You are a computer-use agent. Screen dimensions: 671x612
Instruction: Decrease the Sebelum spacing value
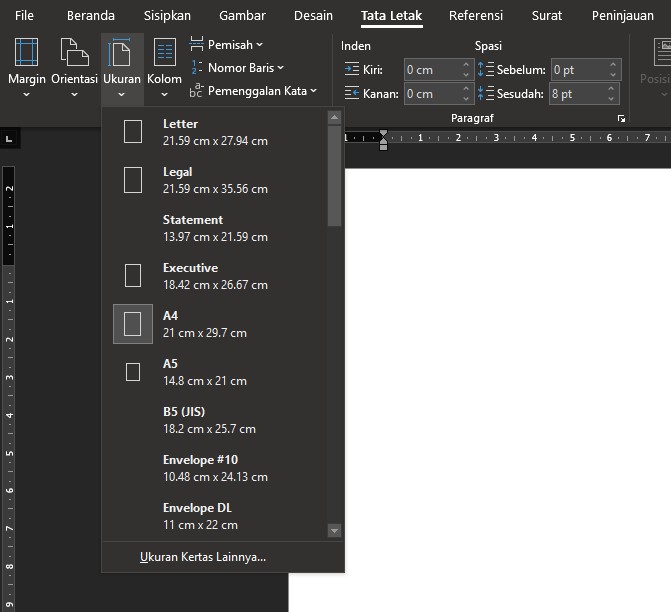(x=613, y=75)
